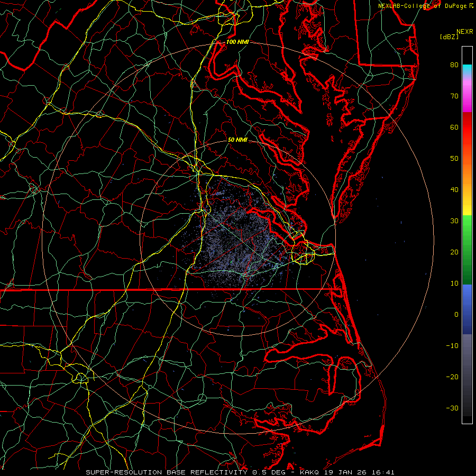Click the 16:41 timestamp in the caption
The width and height of the screenshot is (476, 476).
pos(383,472)
